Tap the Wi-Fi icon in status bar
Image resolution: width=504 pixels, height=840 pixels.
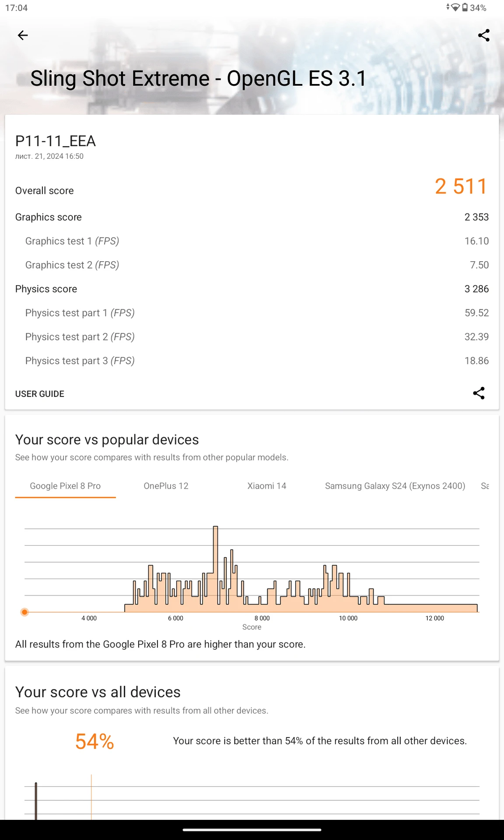[455, 7]
